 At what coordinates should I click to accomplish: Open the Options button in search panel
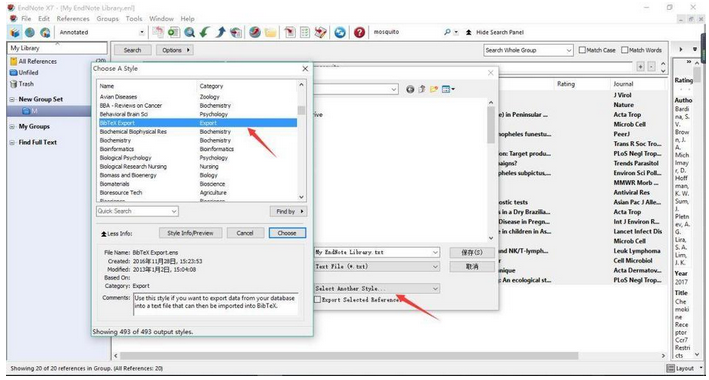click(175, 50)
